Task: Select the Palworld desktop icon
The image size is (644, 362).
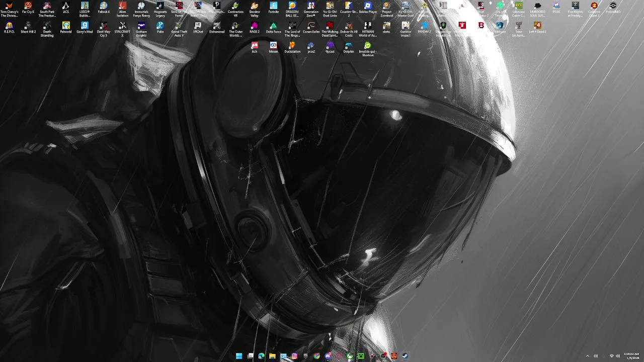Action: (x=66, y=27)
